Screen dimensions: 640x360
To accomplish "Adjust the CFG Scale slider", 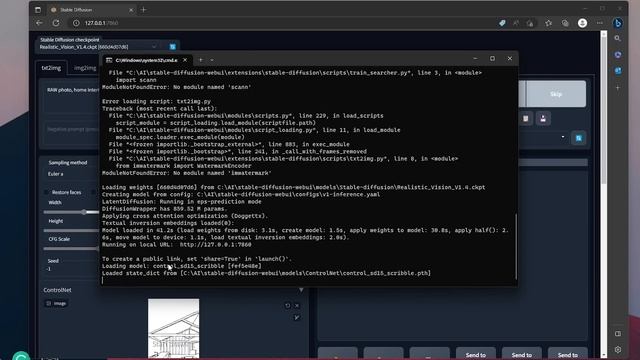I will (71, 249).
